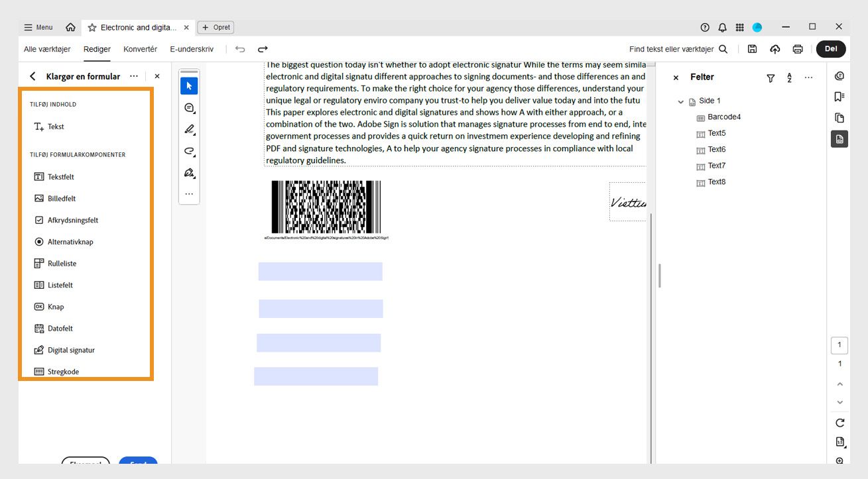Screen dimensions: 868x479
Task: Add a Tekst content item
Action: click(x=49, y=127)
